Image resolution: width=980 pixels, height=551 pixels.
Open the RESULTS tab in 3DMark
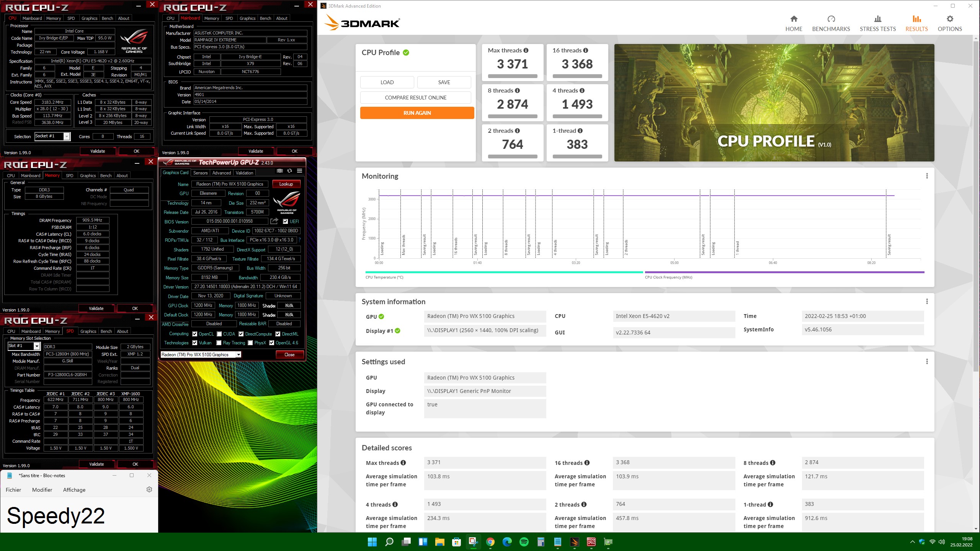click(x=916, y=24)
